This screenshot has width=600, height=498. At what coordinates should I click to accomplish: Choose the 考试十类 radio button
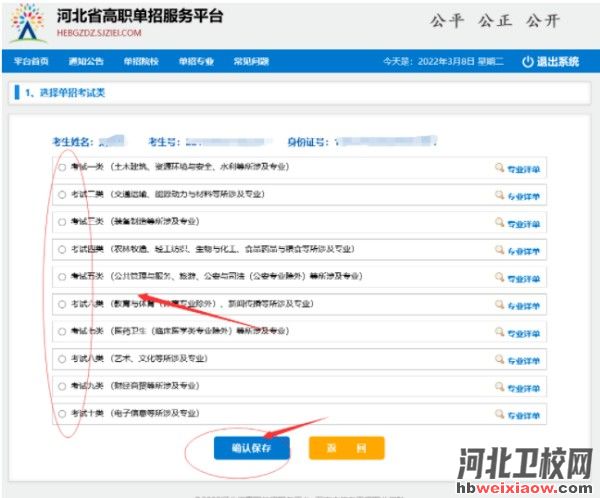(62, 413)
